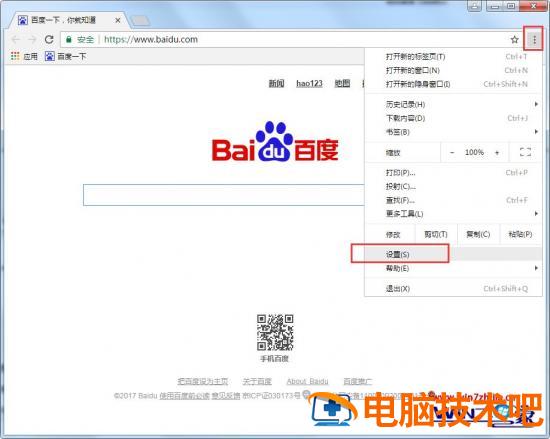
Task: Open a new tab with the tab button
Action: (x=140, y=21)
